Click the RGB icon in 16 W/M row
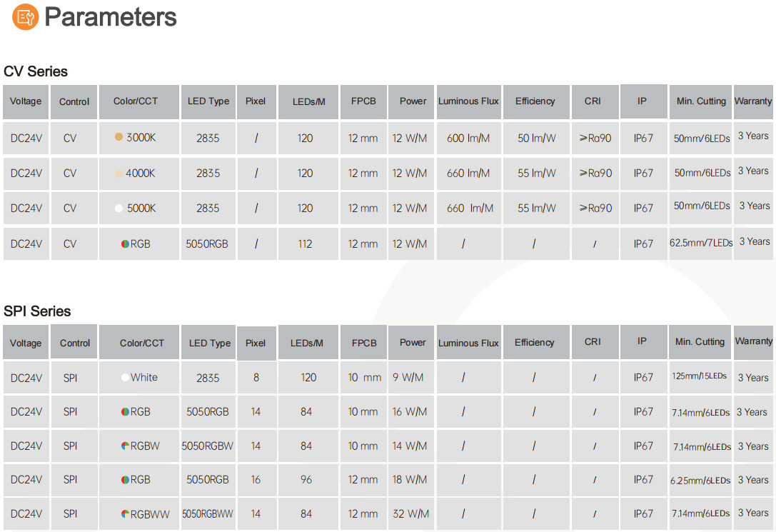This screenshot has width=776, height=532. coord(125,412)
